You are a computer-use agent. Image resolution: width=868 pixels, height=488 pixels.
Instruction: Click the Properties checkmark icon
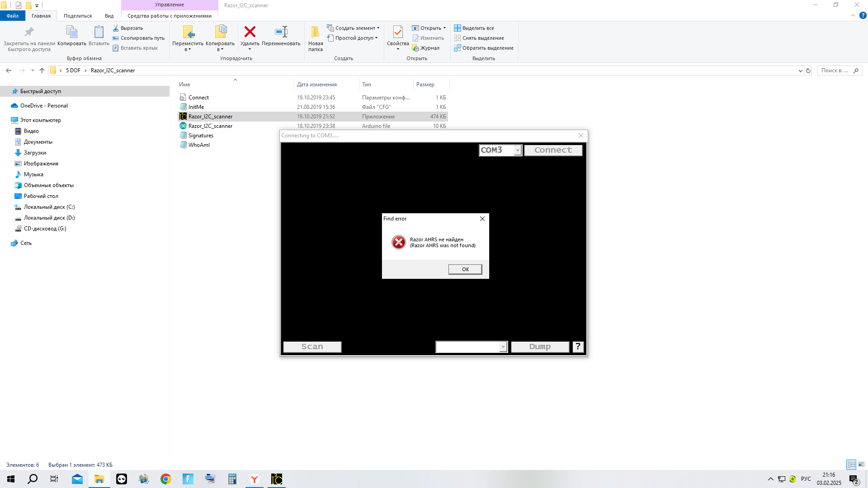398,32
